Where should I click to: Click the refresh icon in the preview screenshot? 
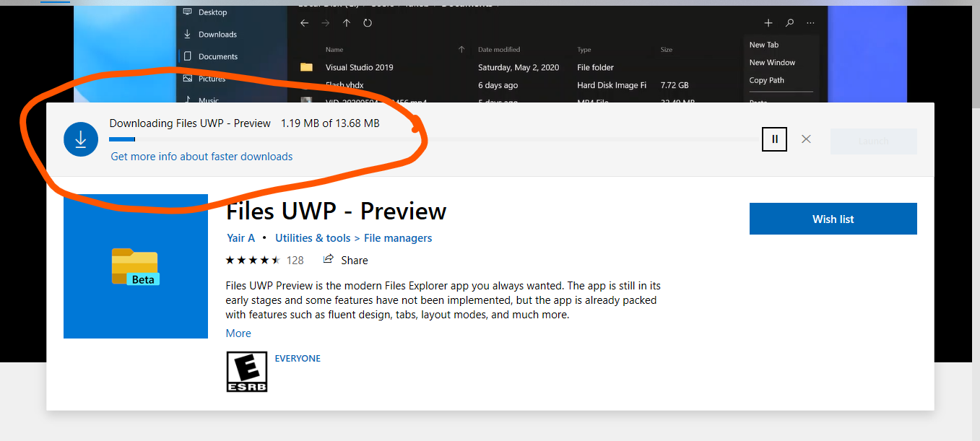368,23
